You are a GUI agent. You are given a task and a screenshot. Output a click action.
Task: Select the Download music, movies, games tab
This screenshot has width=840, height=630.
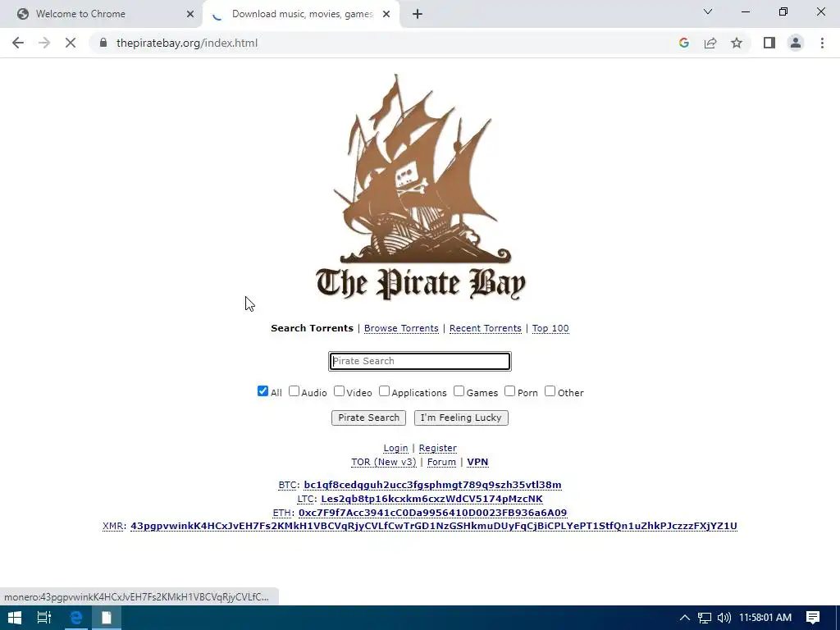(x=302, y=15)
